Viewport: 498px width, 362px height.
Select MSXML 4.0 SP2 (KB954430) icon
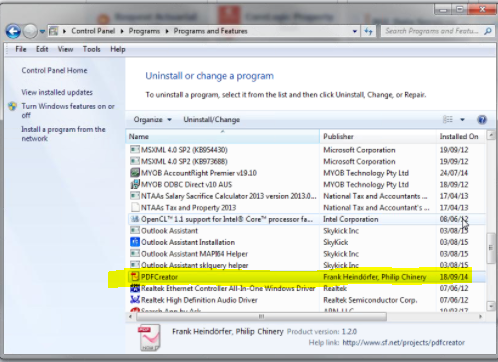click(135, 150)
